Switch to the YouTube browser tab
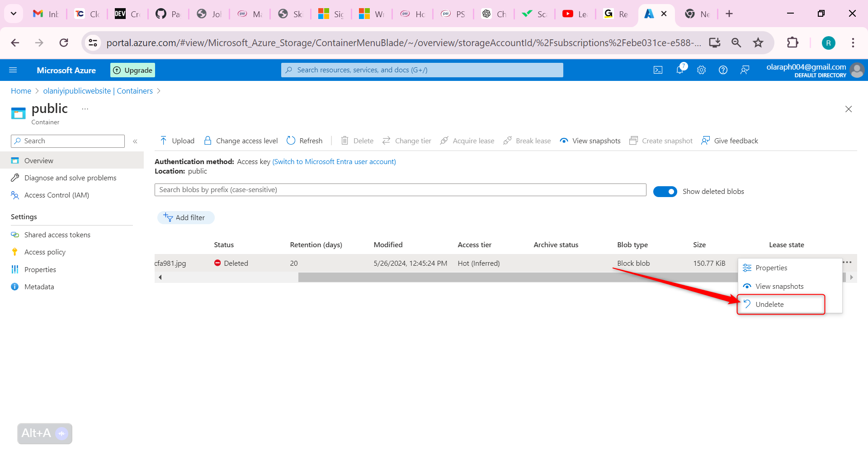The image size is (868, 461). [x=575, y=14]
